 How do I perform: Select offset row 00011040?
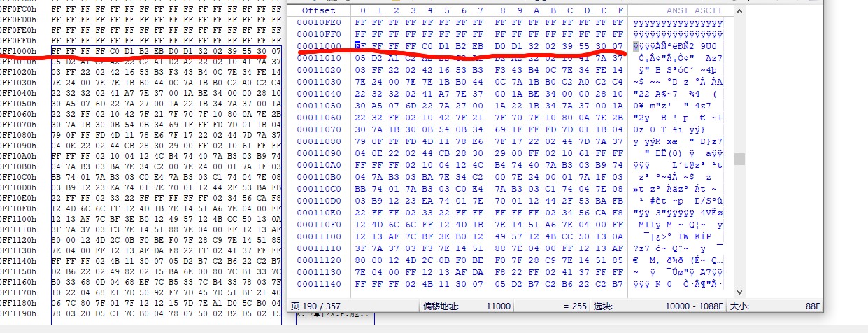pos(319,94)
